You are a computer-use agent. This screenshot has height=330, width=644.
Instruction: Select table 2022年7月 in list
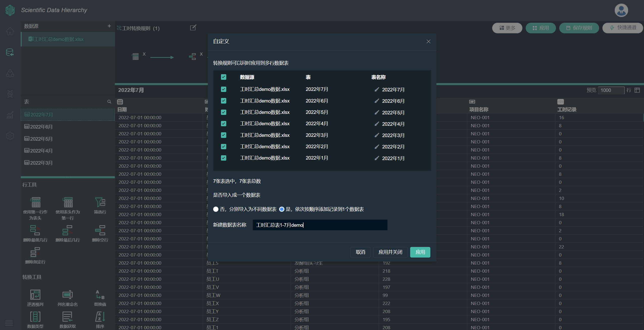point(68,115)
